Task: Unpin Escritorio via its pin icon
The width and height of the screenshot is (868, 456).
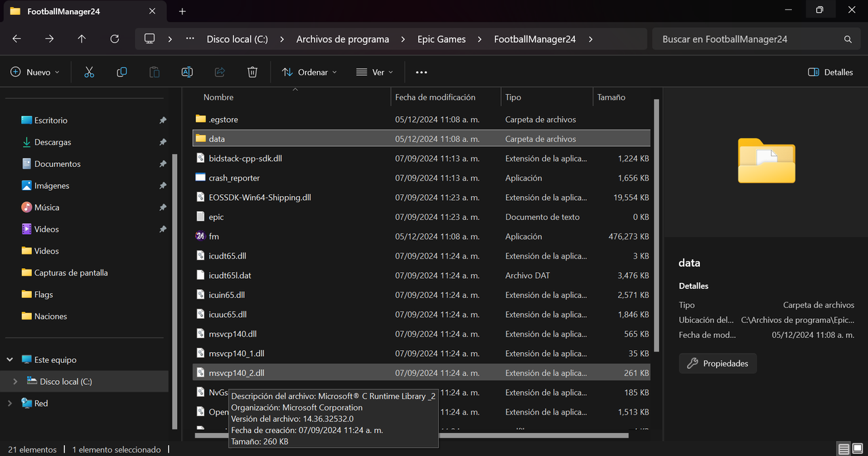Action: (163, 120)
